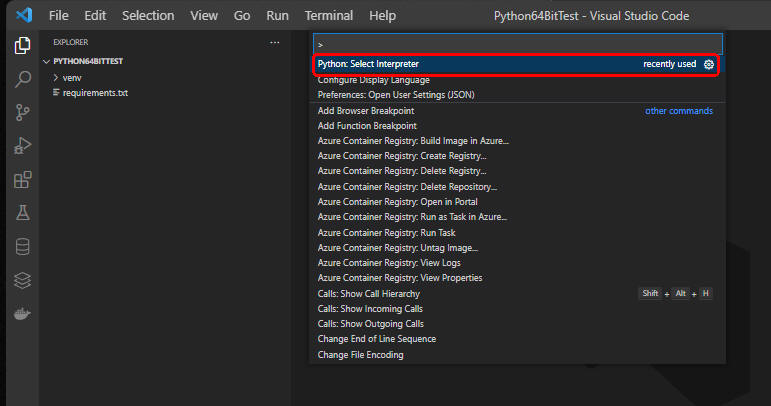Open the Edit menu
The image size is (771, 406).
coord(95,16)
